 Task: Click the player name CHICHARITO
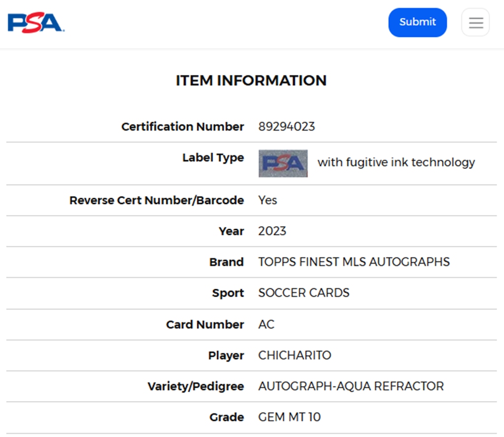pos(294,355)
